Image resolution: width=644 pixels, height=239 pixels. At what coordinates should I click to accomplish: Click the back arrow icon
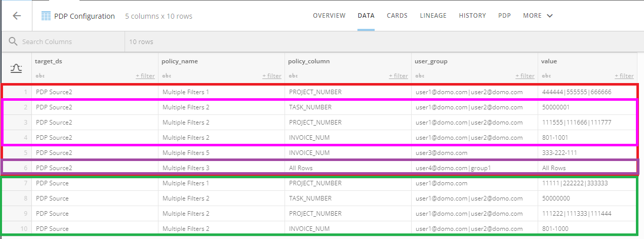(x=17, y=16)
